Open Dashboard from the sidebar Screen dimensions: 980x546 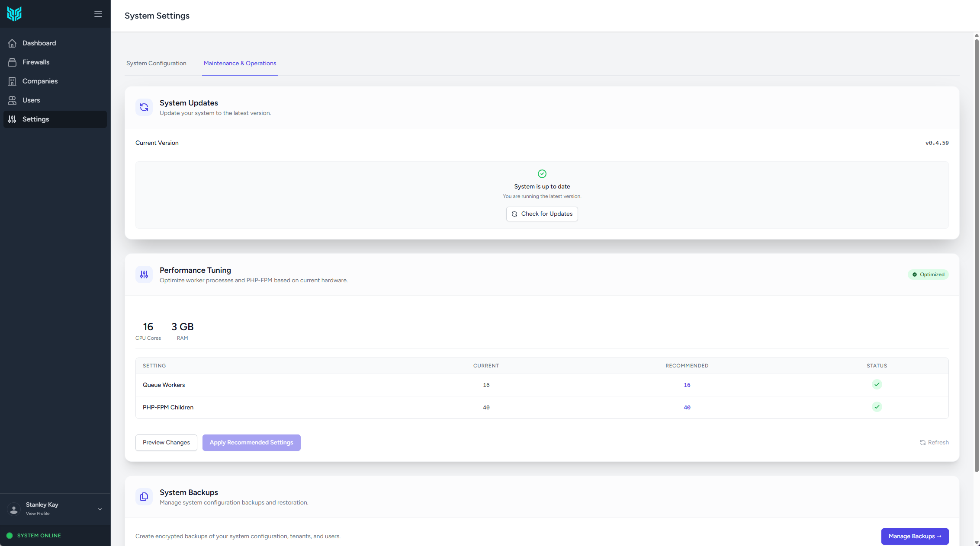[x=55, y=43]
